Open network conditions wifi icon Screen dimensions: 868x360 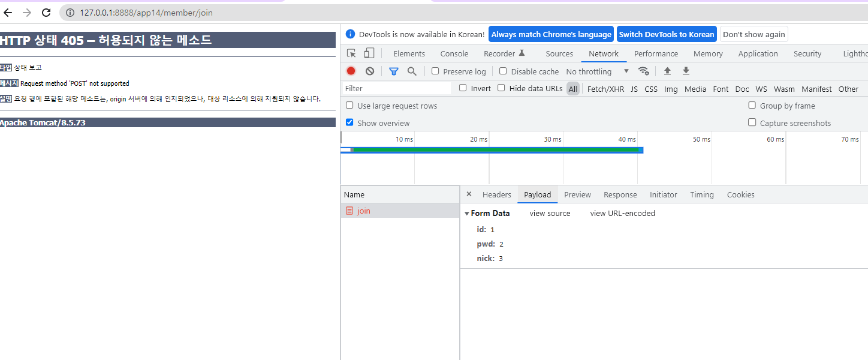click(x=644, y=71)
